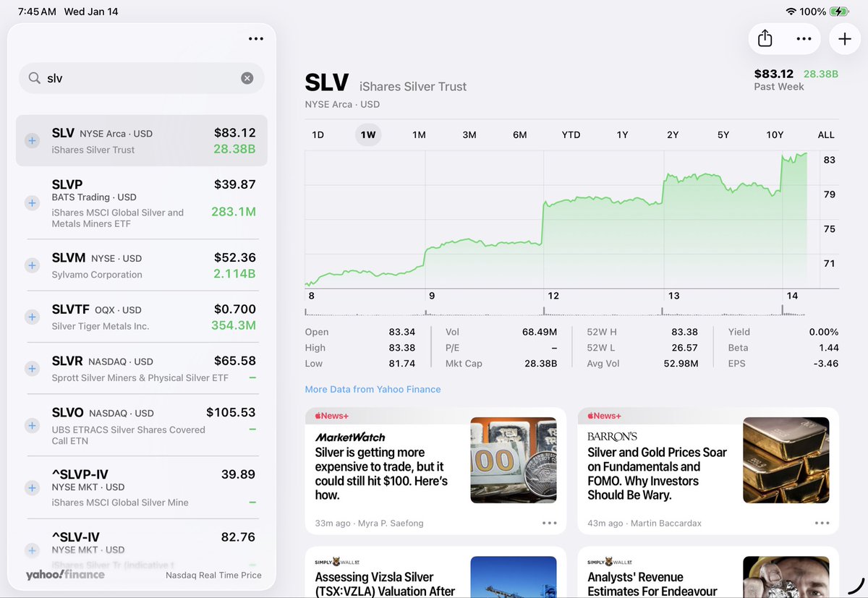Select SLVO UBS ETRACS result
Viewport: 868px width, 598px height.
[142, 426]
